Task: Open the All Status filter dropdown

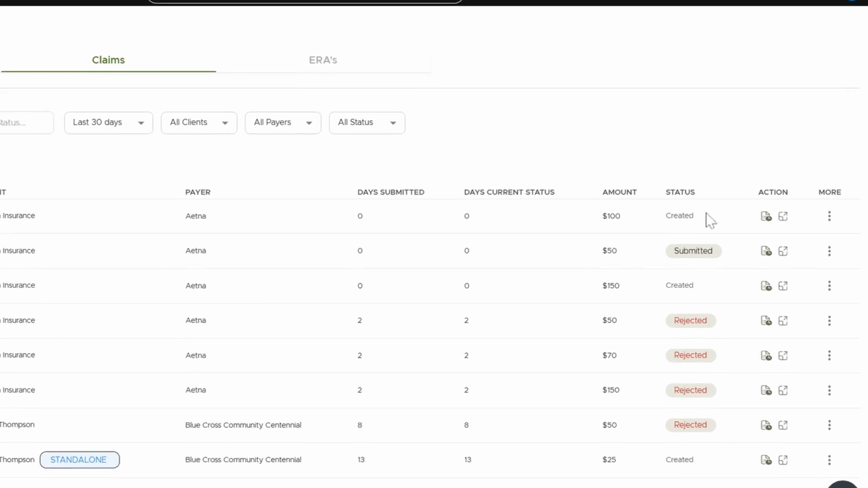Action: coord(367,123)
